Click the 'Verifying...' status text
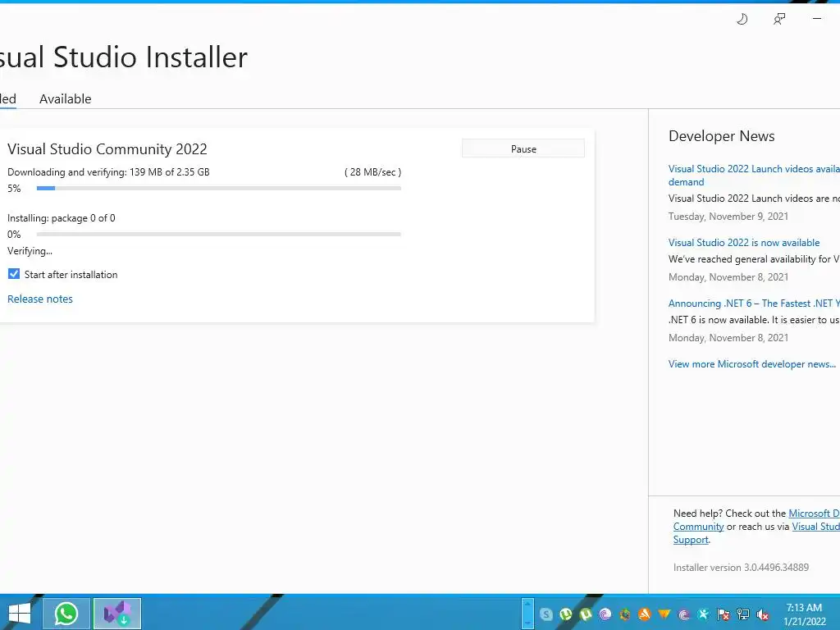This screenshot has width=840, height=630. click(30, 251)
